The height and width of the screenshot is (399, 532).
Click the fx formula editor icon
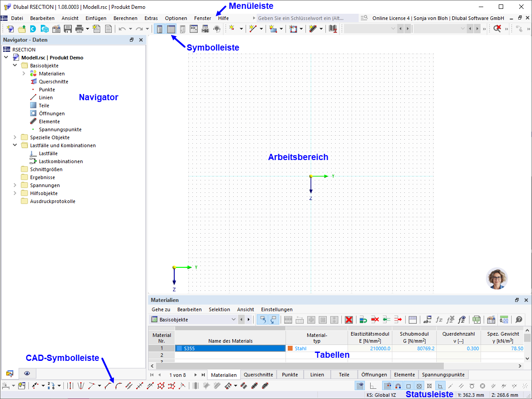[439, 319]
